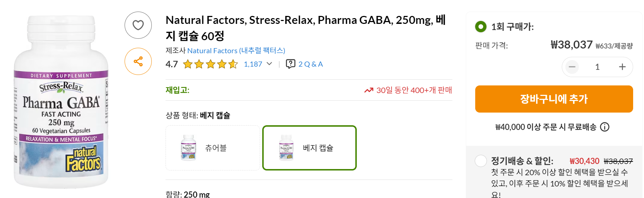Image resolution: width=644 pixels, height=198 pixels.
Task: Click the red sales trend arrow icon
Action: (x=369, y=90)
